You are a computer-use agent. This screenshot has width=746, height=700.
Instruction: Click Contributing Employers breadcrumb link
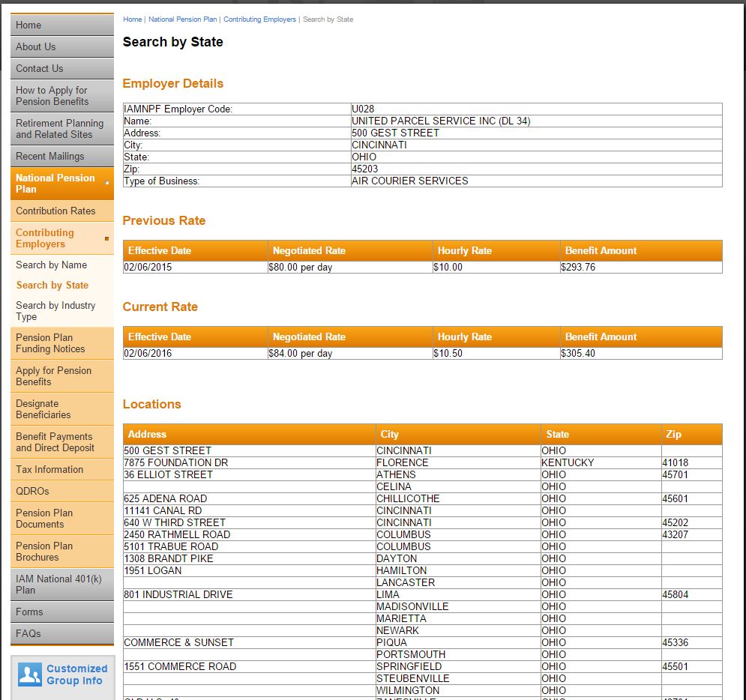(x=259, y=19)
